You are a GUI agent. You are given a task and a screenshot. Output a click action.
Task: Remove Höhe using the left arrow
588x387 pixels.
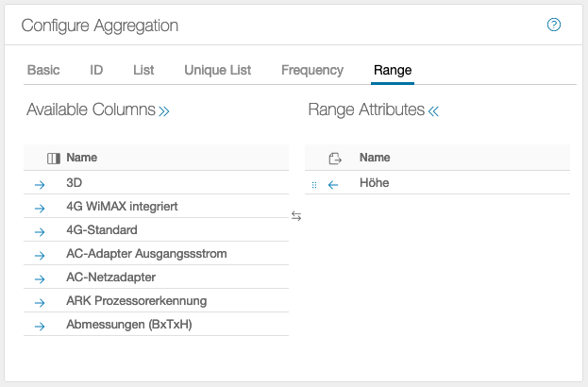pyautogui.click(x=333, y=184)
